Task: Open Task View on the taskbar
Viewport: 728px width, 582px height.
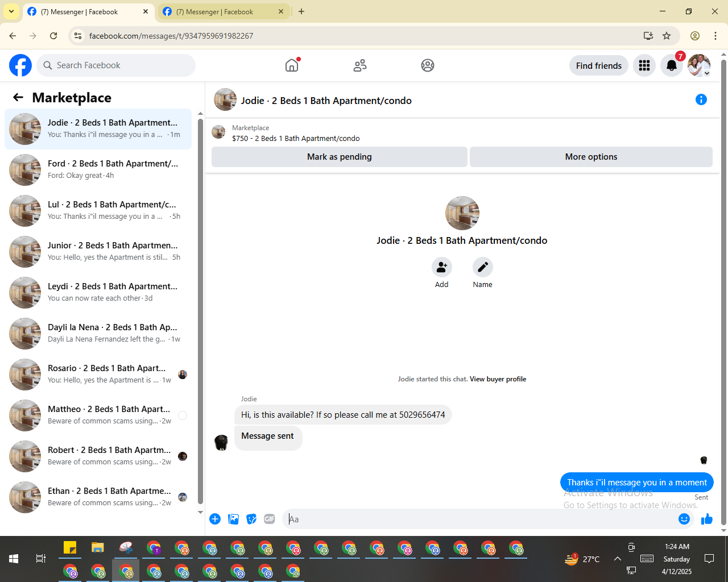Action: (41, 559)
